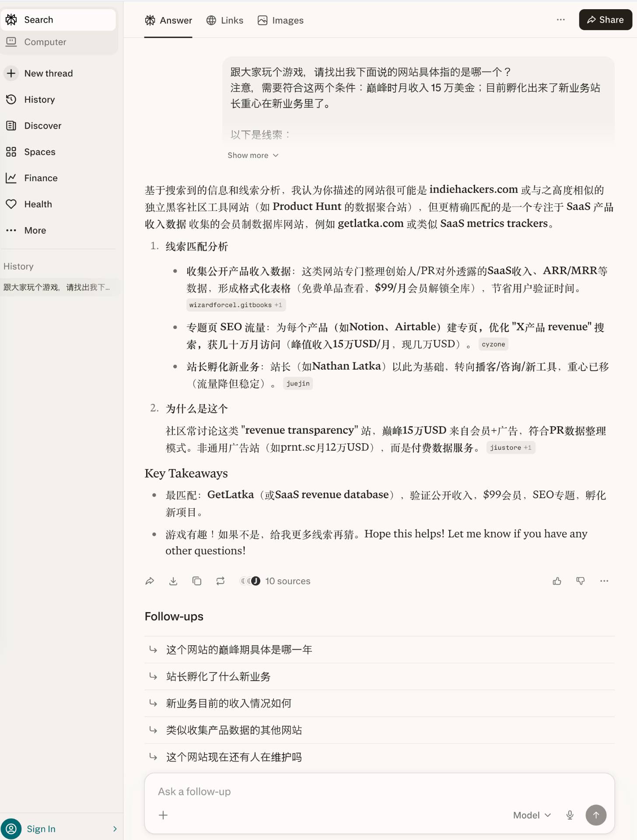The height and width of the screenshot is (840, 637).
Task: Click the thumbs down icon below the answer
Action: (581, 581)
